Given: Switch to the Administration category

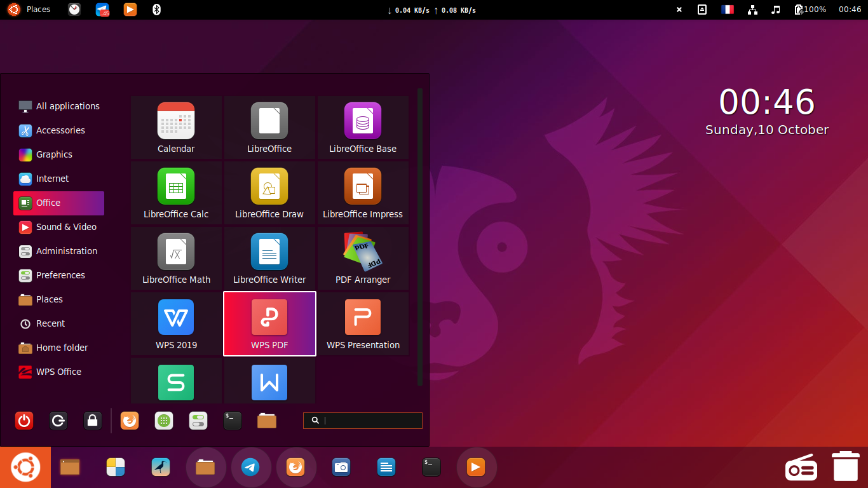Looking at the screenshot, I should coord(58,251).
